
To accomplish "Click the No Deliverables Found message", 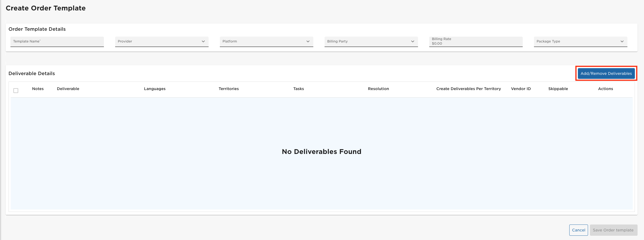I will (x=322, y=152).
